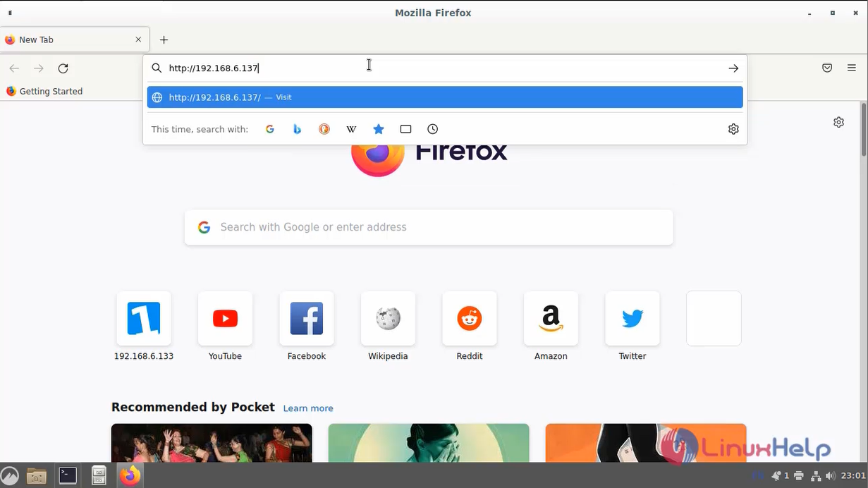868x488 pixels.
Task: Open the Firefox application menu
Action: pos(852,68)
